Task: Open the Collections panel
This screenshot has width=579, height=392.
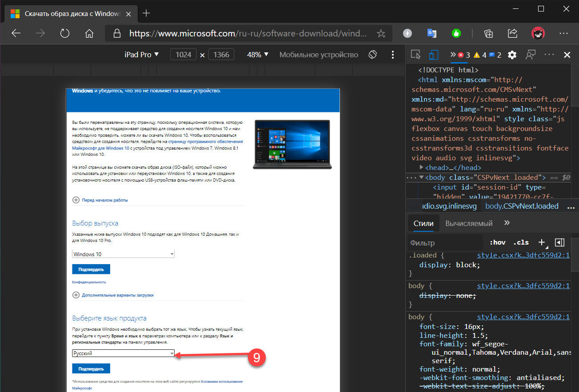Action: pyautogui.click(x=488, y=33)
